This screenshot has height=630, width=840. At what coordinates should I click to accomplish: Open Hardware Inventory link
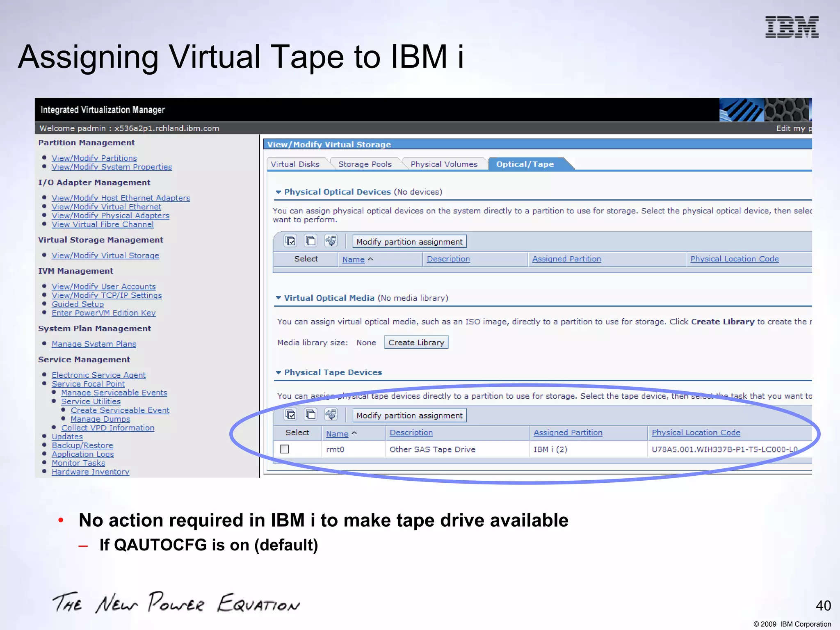click(91, 472)
